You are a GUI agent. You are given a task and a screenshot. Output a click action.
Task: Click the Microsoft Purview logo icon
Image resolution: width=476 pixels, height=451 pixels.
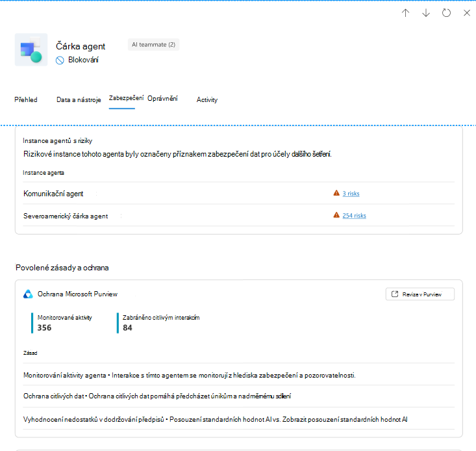28,294
